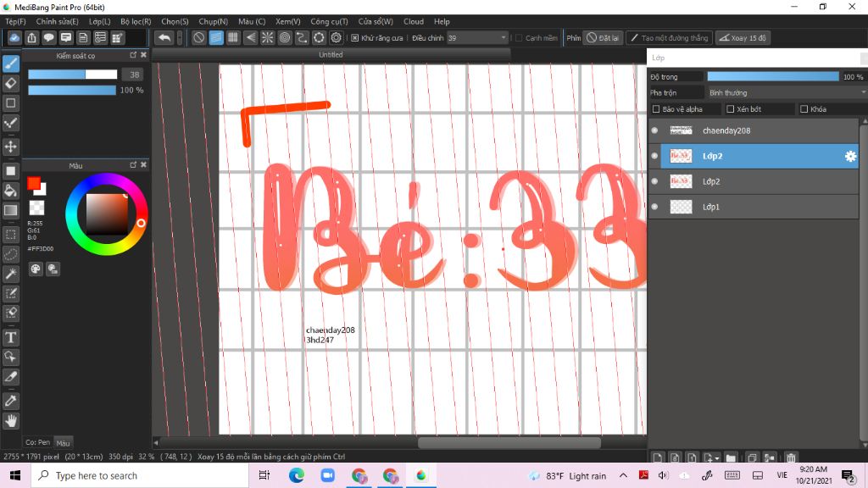The height and width of the screenshot is (488, 868).
Task: Open the Bình thường blend mode dropdown
Action: (x=787, y=92)
